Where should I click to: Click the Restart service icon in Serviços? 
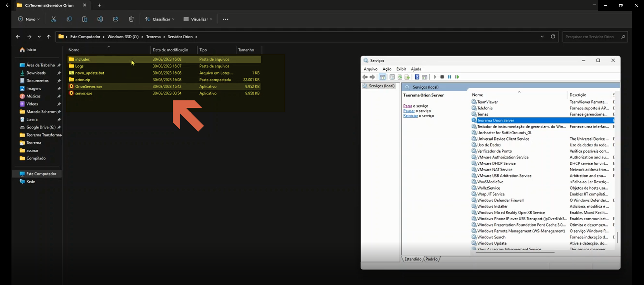457,77
